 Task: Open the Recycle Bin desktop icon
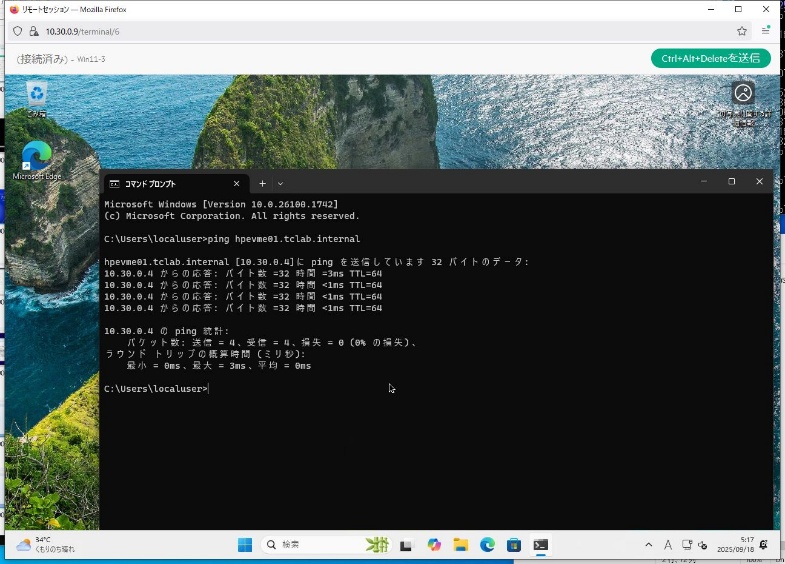(37, 98)
